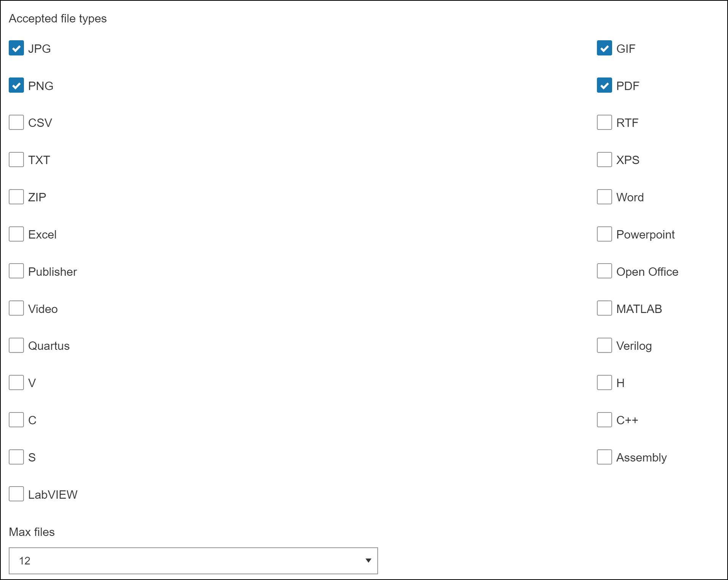Enable the CSV file type checkbox

(16, 123)
